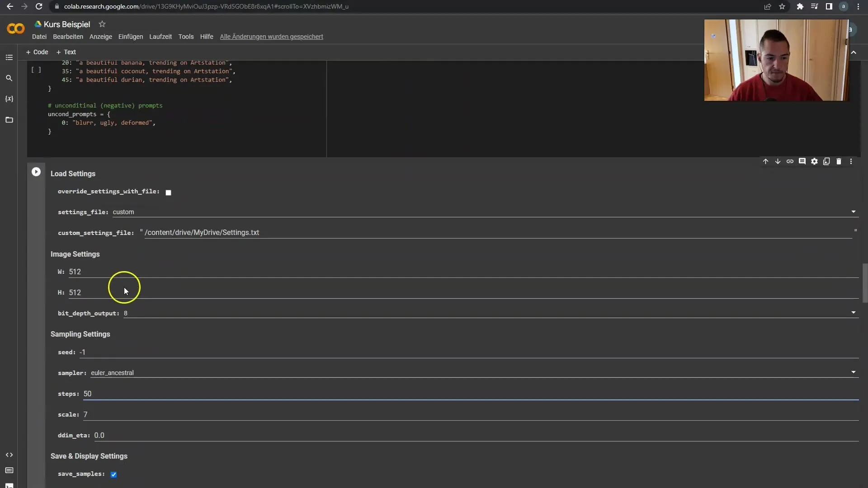Click the ddim_eta input field
This screenshot has height=488, width=868.
(x=476, y=435)
